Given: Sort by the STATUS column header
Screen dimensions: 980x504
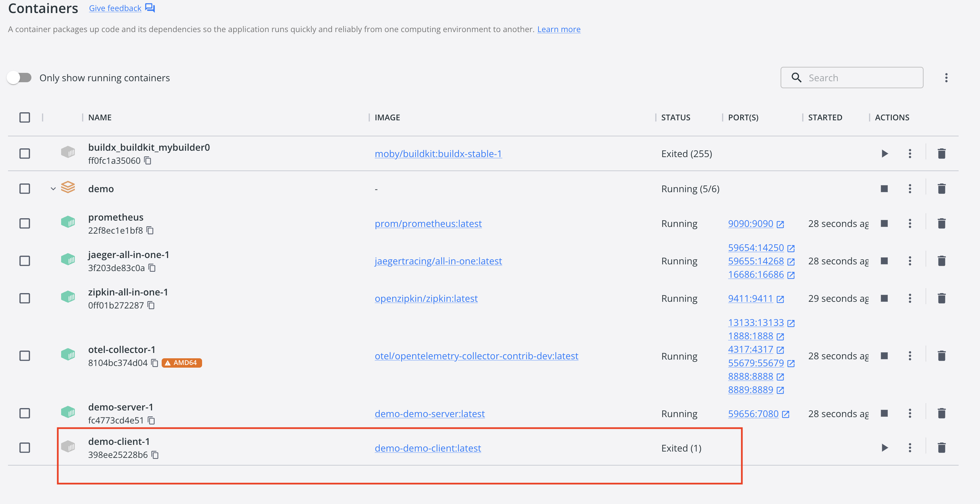Looking at the screenshot, I should pyautogui.click(x=676, y=117).
